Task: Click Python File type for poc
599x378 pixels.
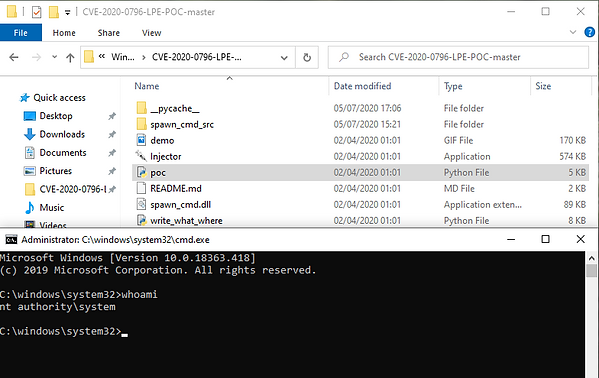Action: [x=466, y=172]
